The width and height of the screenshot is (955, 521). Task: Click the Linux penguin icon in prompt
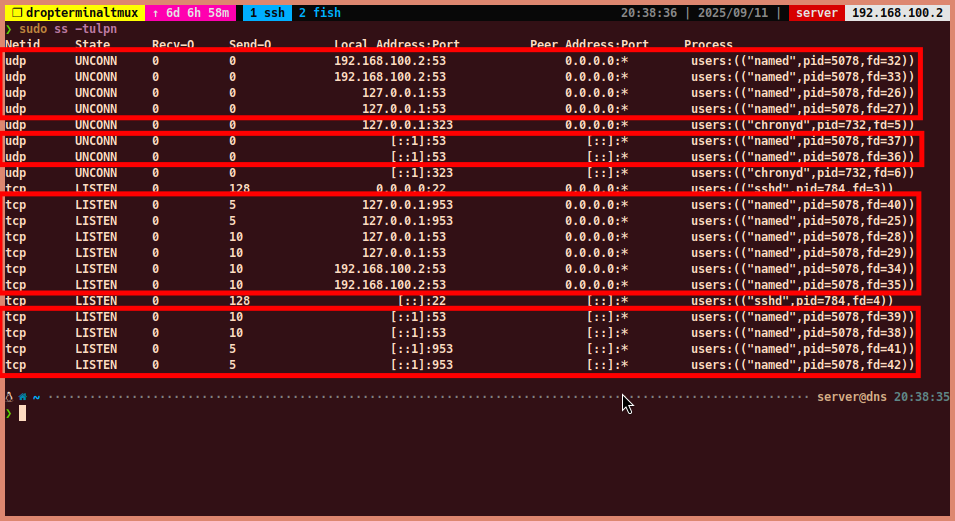[x=9, y=397]
